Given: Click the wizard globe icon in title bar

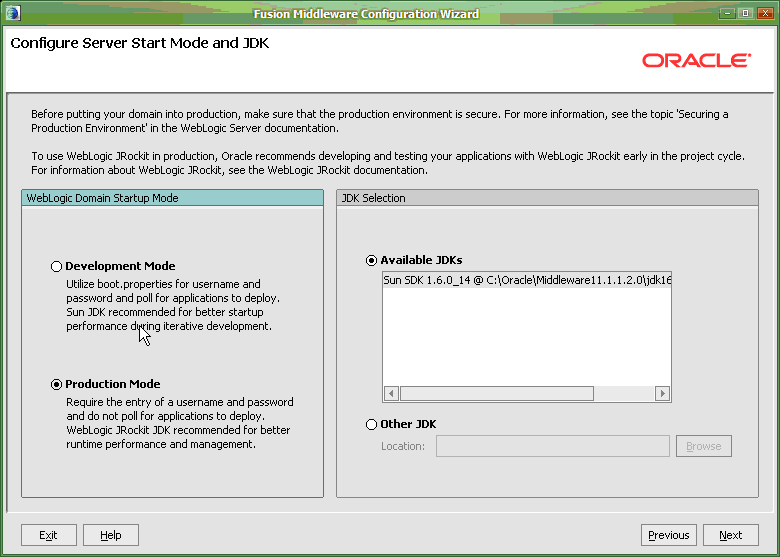Looking at the screenshot, I should 12,13.
